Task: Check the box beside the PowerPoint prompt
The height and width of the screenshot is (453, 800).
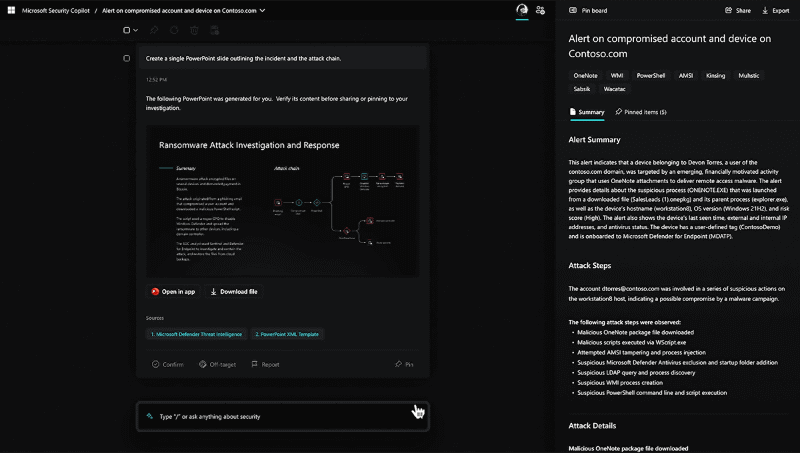Action: (x=126, y=58)
